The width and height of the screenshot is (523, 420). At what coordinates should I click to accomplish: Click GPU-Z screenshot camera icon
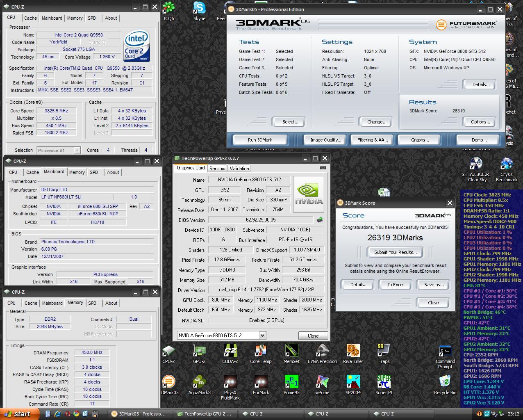click(x=323, y=167)
